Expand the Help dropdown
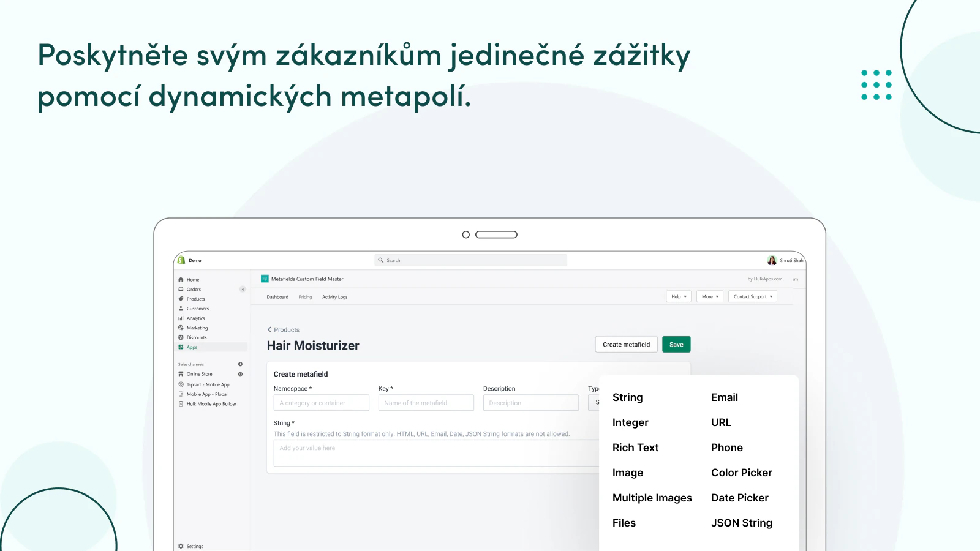Image resolution: width=980 pixels, height=551 pixels. 679,296
